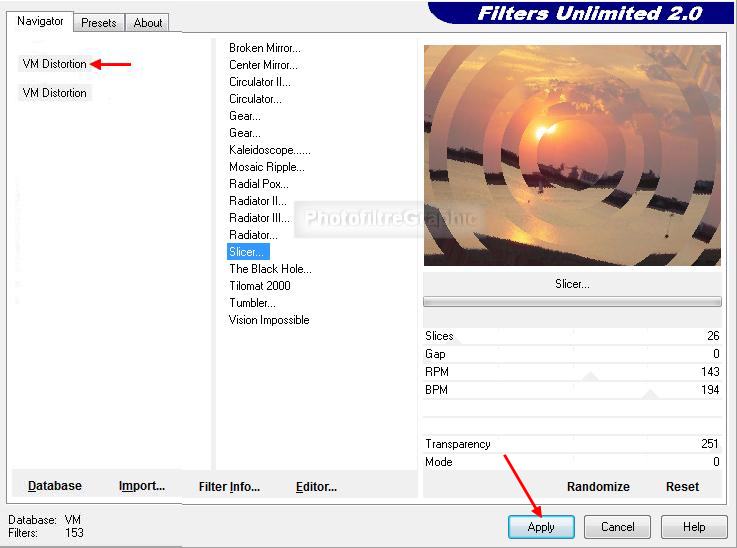Open Help for Filters Unlimited
The width and height of the screenshot is (737, 548).
tap(694, 527)
